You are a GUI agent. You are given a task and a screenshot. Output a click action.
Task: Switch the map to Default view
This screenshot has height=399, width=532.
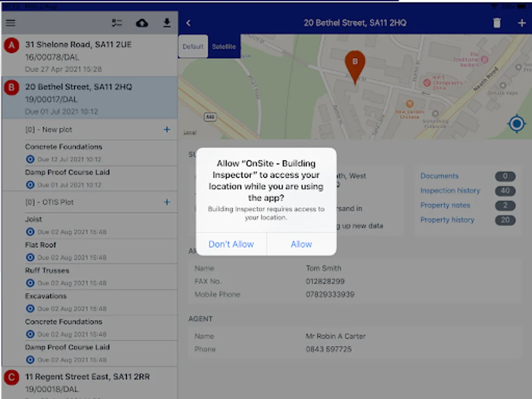click(x=193, y=47)
